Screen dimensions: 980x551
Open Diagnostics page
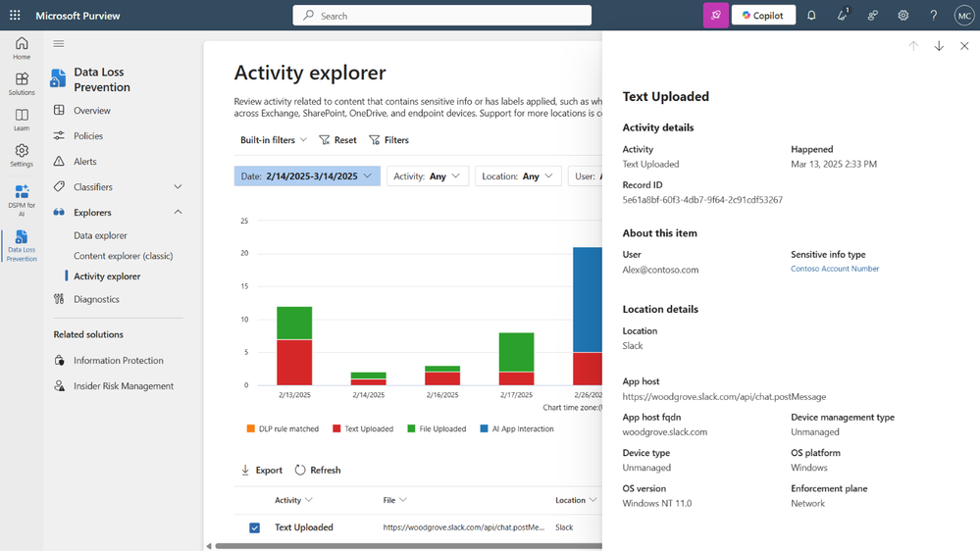click(96, 299)
